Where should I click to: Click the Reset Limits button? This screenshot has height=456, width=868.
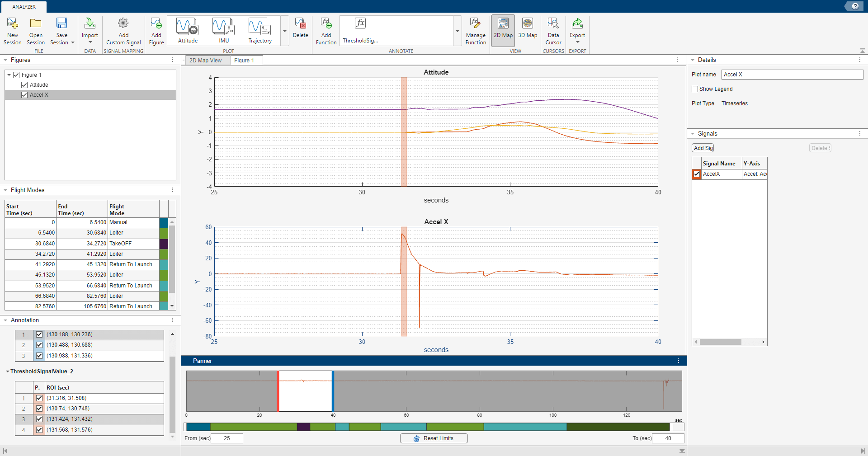434,438
